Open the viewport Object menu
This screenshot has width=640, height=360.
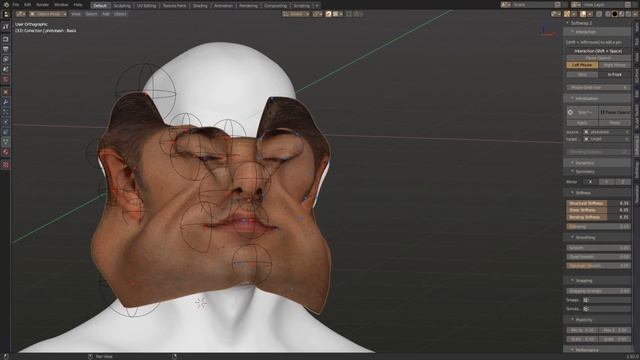(120, 14)
